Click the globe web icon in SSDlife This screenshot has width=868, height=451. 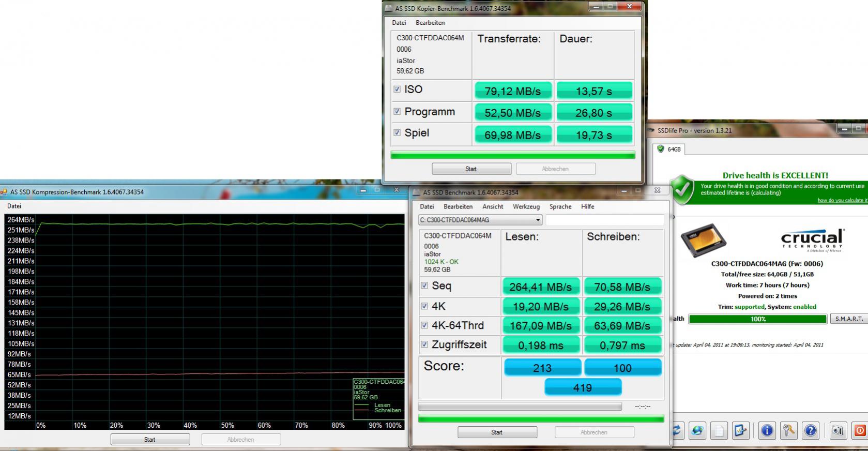pos(697,430)
